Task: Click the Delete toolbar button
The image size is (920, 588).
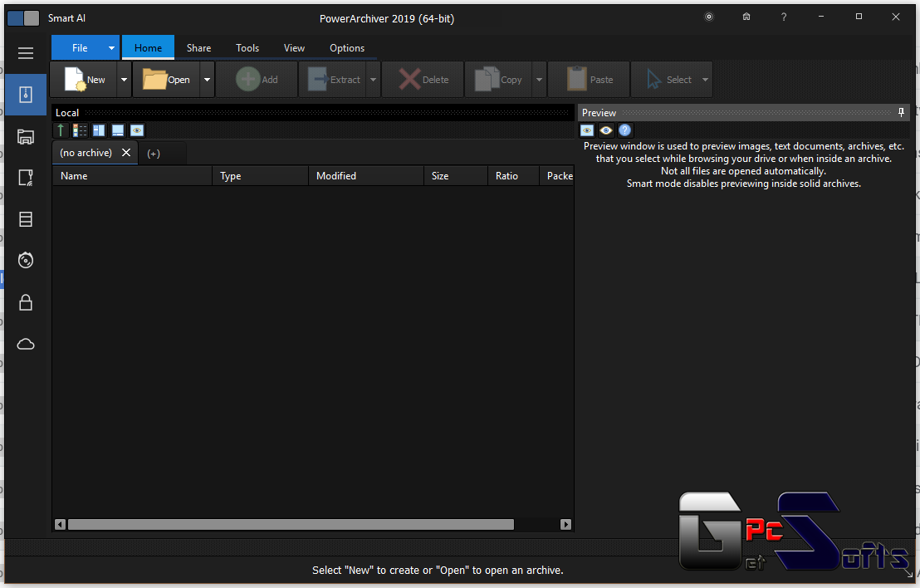Action: [x=423, y=79]
